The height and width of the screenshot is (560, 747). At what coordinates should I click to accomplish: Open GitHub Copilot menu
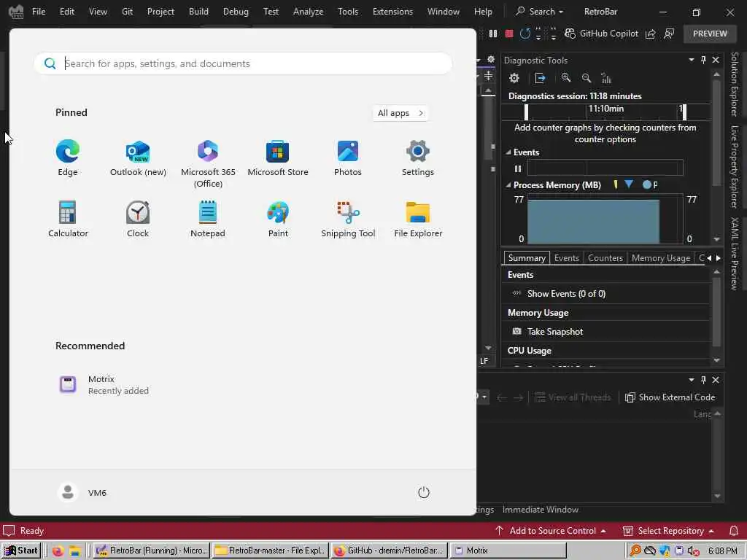point(601,34)
